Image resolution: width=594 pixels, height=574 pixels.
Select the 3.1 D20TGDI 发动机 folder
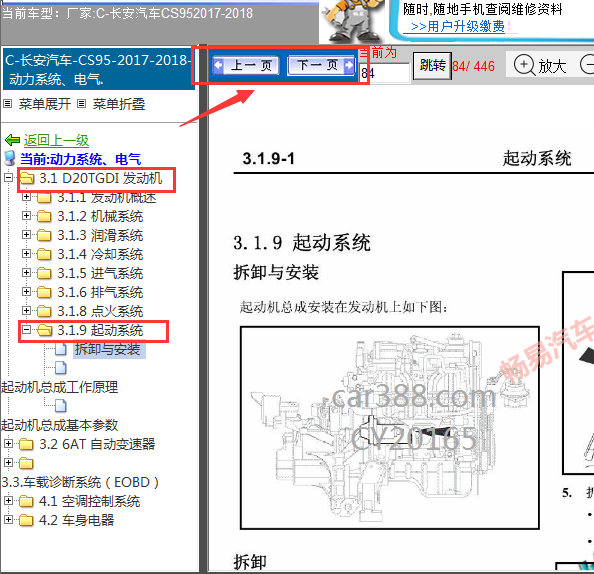pyautogui.click(x=100, y=178)
